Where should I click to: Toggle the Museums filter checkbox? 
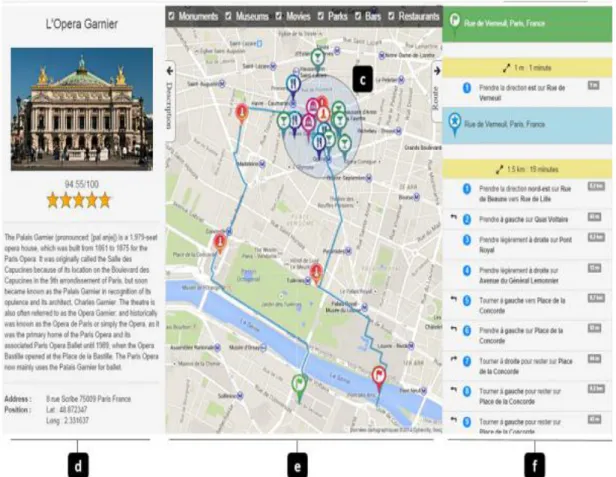click(228, 16)
